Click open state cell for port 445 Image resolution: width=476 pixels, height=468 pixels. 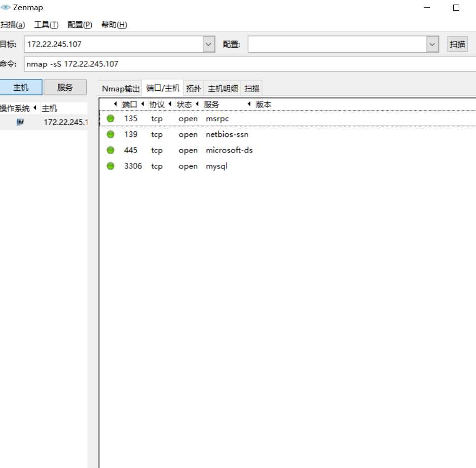188,150
